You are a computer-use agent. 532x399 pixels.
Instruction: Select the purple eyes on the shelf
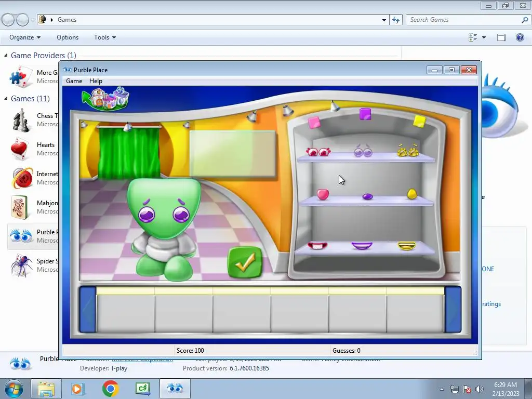tap(363, 151)
